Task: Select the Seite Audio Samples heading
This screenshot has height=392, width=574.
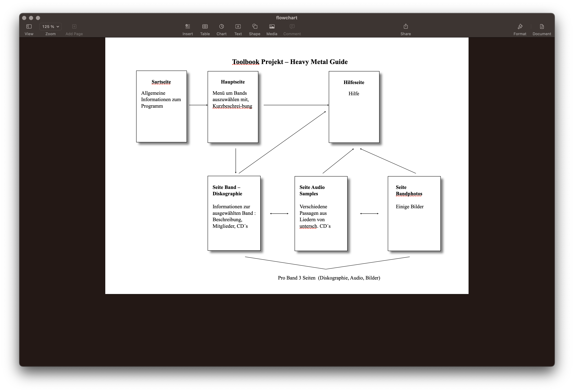Action: click(312, 190)
